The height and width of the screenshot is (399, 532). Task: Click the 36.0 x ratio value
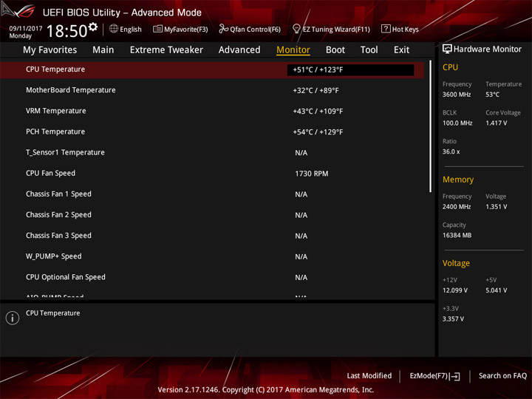pos(451,152)
